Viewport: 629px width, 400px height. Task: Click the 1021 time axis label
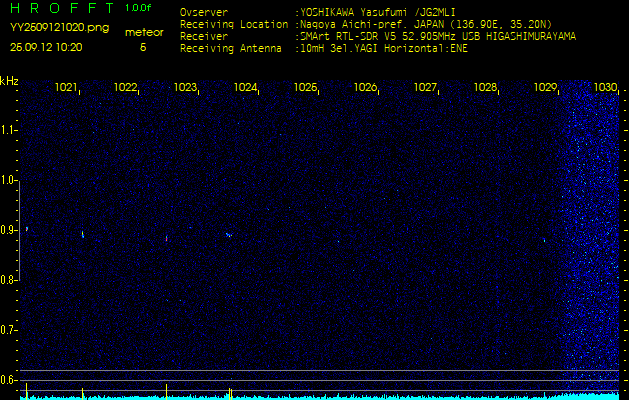click(66, 87)
